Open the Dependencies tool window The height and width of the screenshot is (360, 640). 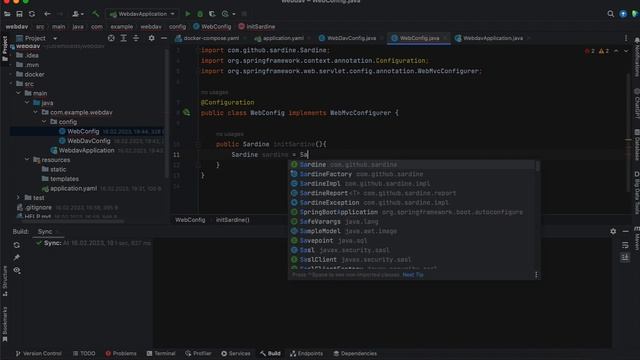click(355, 353)
